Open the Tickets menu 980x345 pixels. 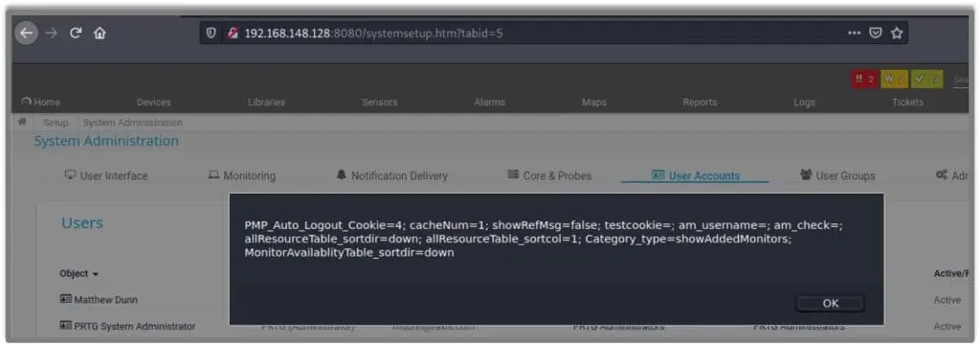click(907, 102)
